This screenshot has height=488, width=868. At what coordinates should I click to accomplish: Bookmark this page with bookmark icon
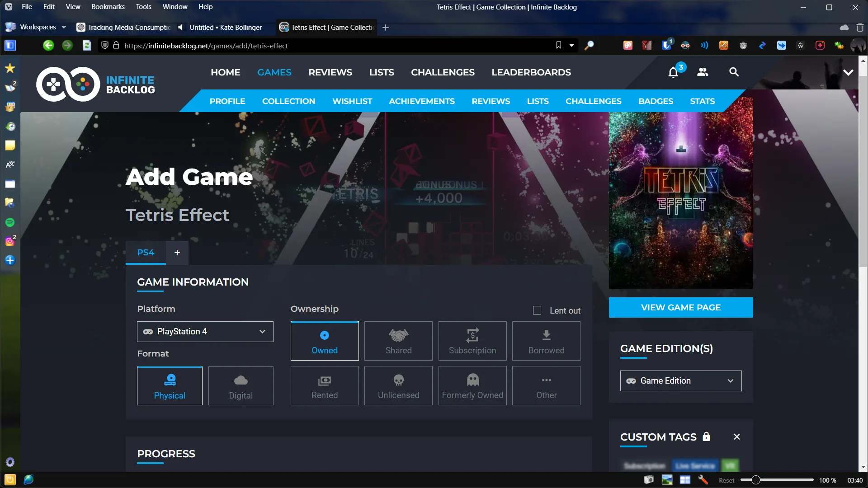pos(559,45)
